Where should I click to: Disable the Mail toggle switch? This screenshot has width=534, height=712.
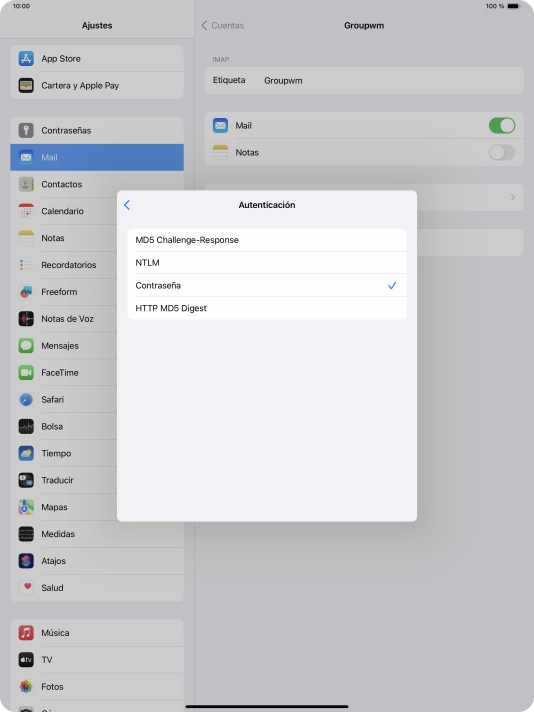(502, 125)
